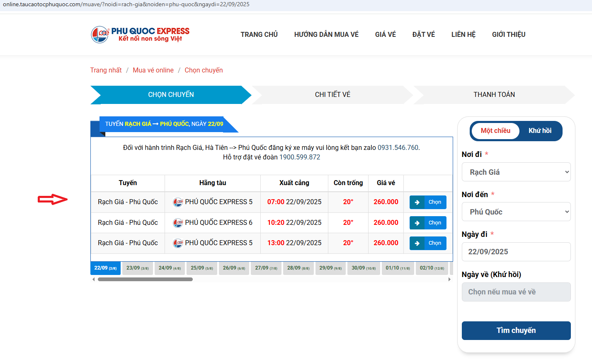Select date tab 28/09
Image resolution: width=592 pixels, height=364 pixels.
pos(298,268)
